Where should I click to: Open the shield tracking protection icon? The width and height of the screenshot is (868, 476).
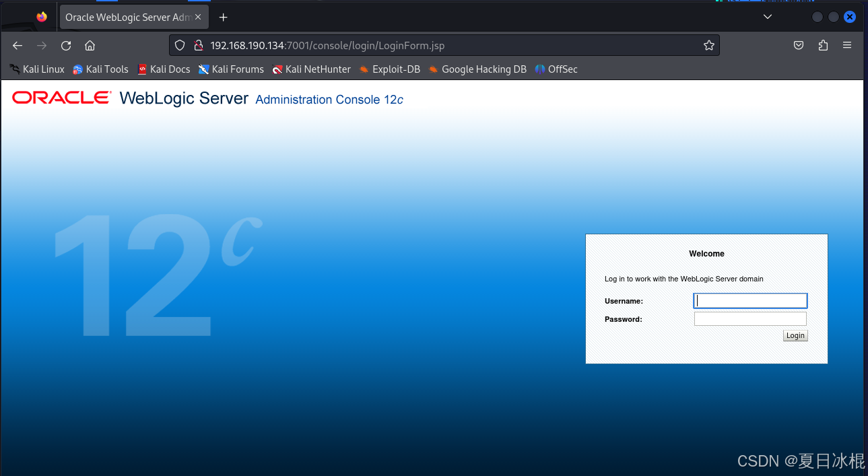pos(180,46)
